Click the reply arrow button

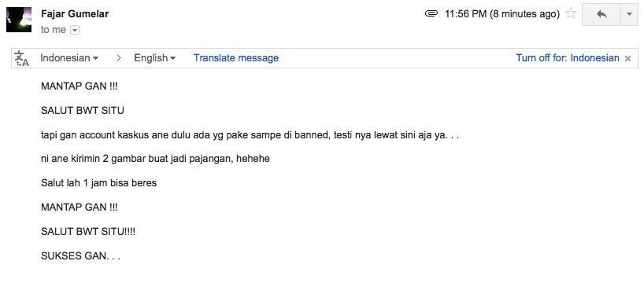[x=601, y=14]
